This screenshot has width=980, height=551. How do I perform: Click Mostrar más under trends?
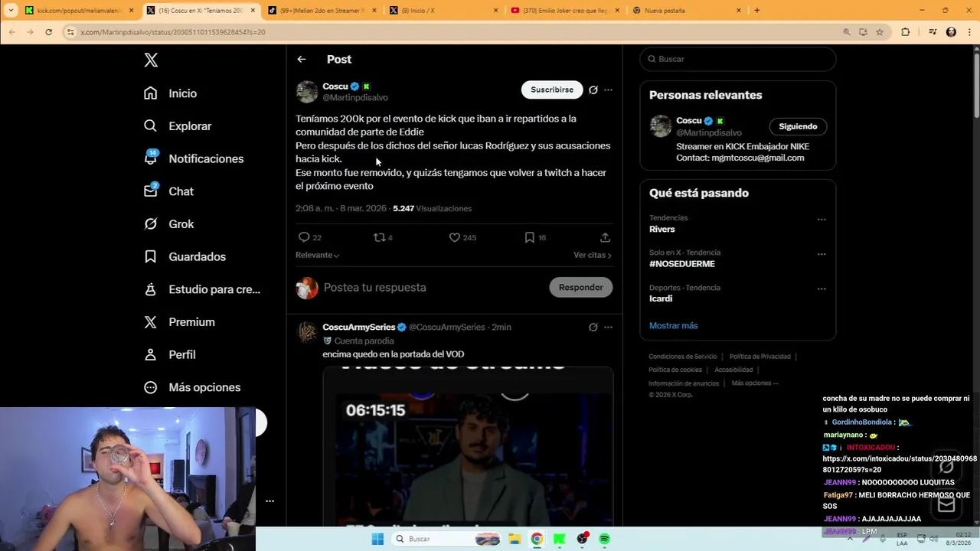pyautogui.click(x=674, y=325)
